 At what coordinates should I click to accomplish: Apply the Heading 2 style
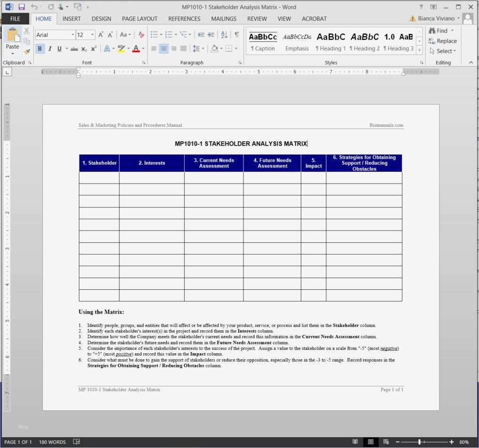pos(364,42)
